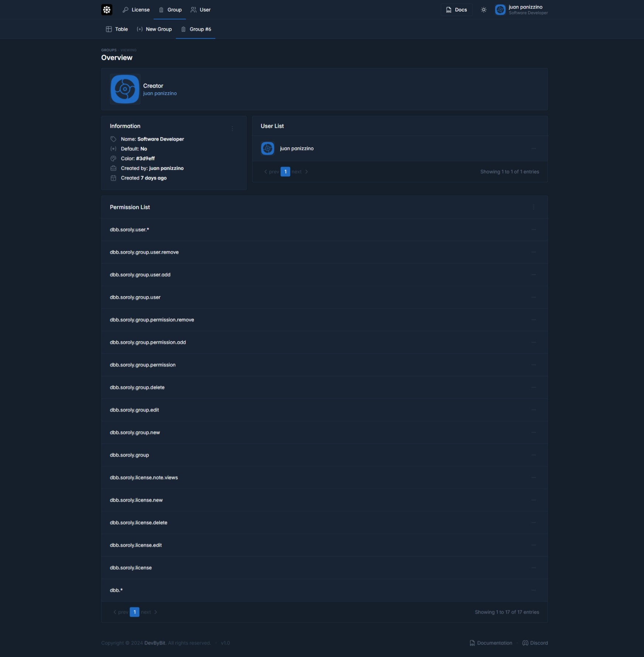Remove the dbb.soroly.group.edit permission

coord(534,410)
